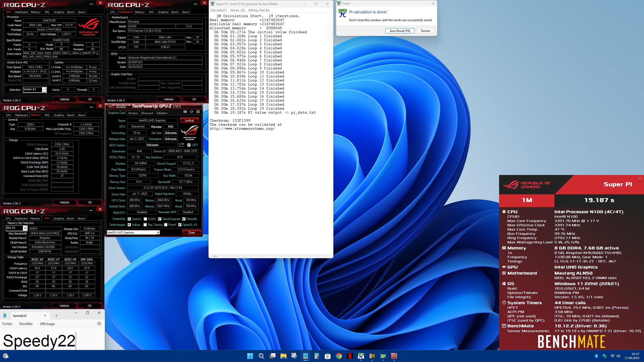
Task: Open the Modifier menu in Notepad
Action: [x=26, y=324]
